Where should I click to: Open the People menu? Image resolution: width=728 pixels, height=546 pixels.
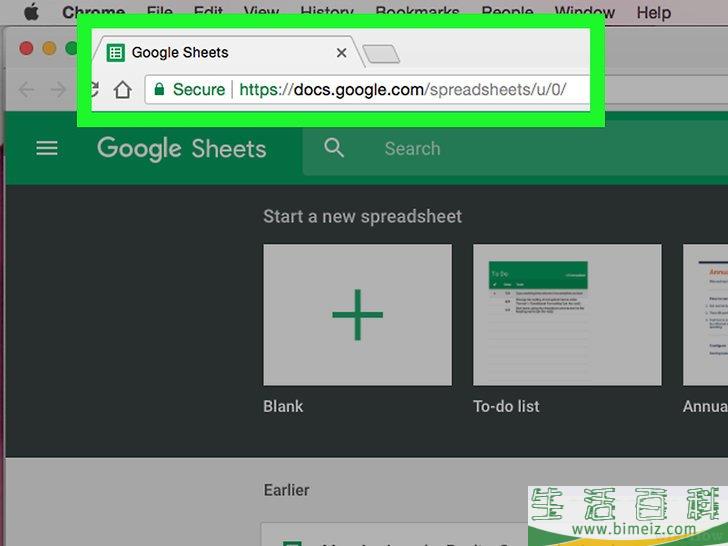point(507,12)
